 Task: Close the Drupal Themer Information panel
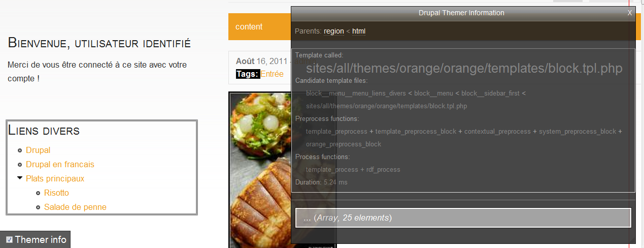coord(629,13)
